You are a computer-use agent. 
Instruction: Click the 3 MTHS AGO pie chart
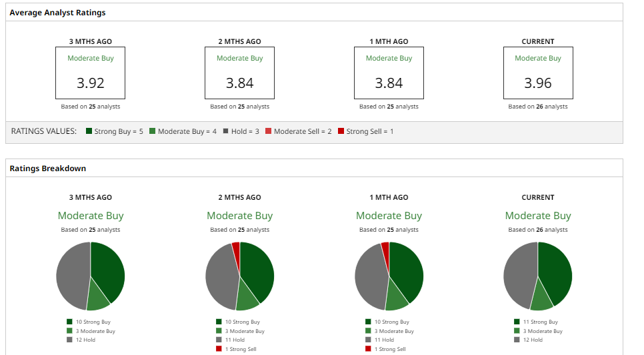pos(91,276)
